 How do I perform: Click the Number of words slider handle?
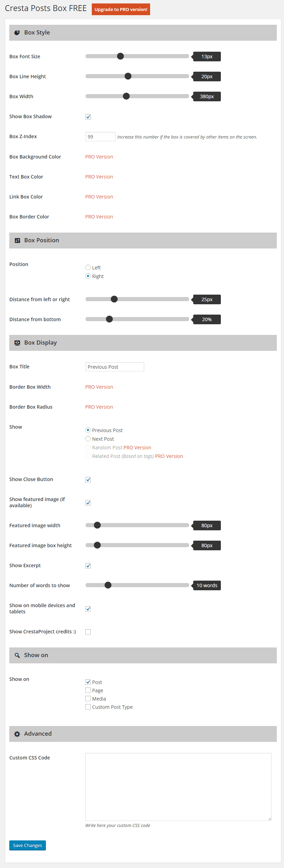108,585
